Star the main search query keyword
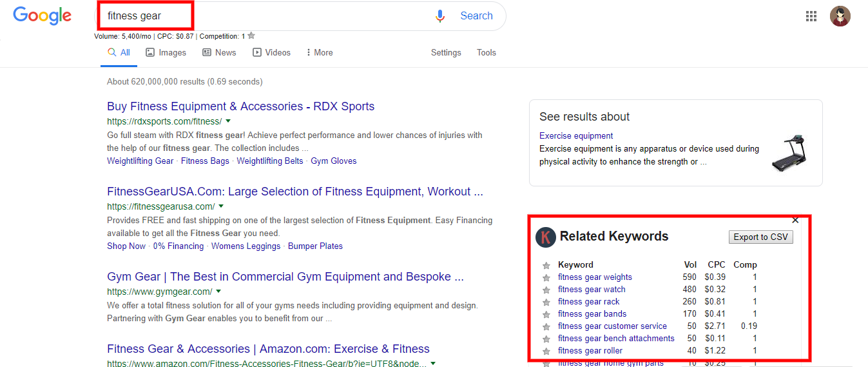868x367 pixels. [x=251, y=36]
